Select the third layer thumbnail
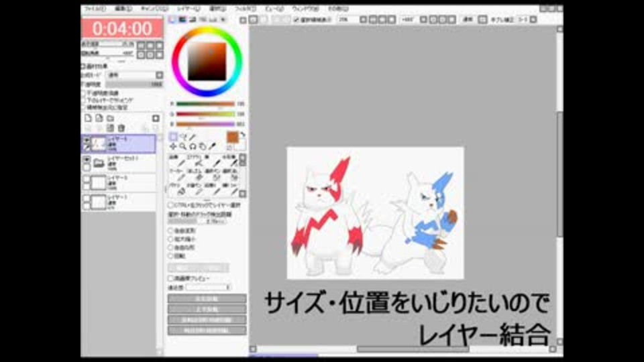 pos(99,182)
